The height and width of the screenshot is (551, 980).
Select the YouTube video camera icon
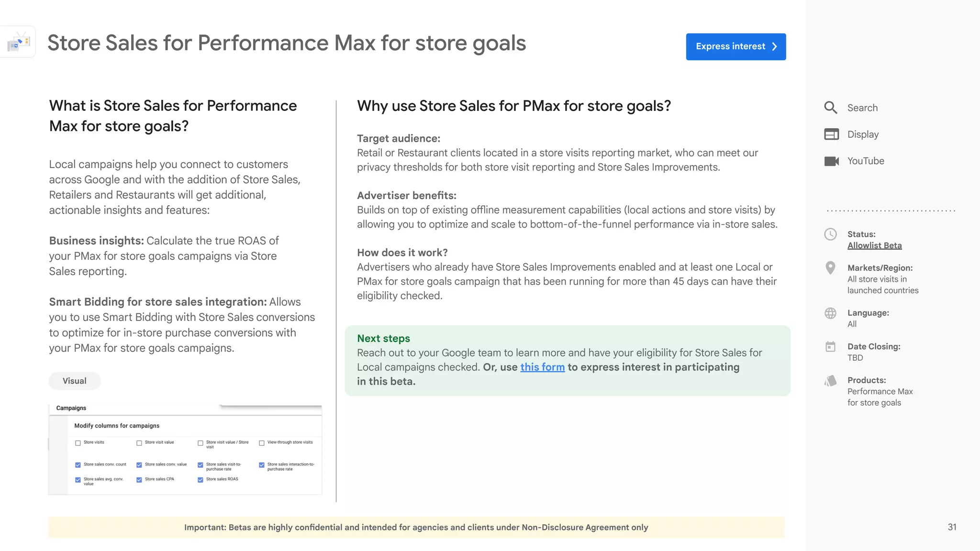[x=831, y=161]
